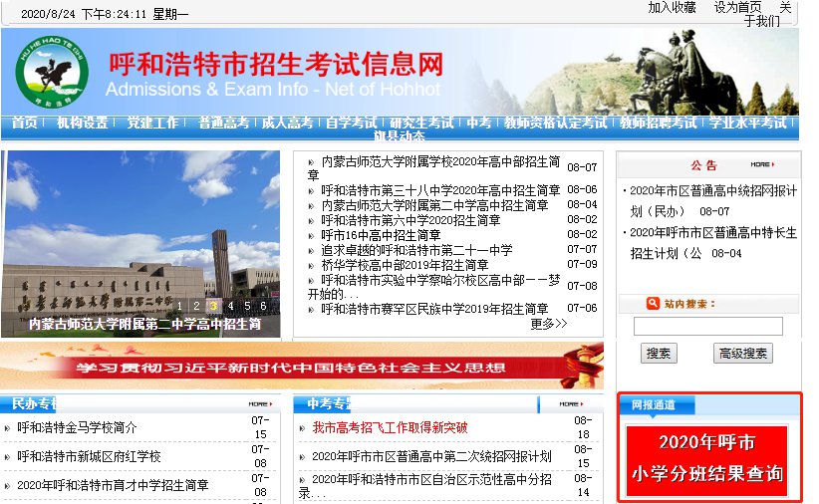Screen dimensions: 819x504
Task: Open 学业水平考试 navigation item
Action: pyautogui.click(x=749, y=123)
